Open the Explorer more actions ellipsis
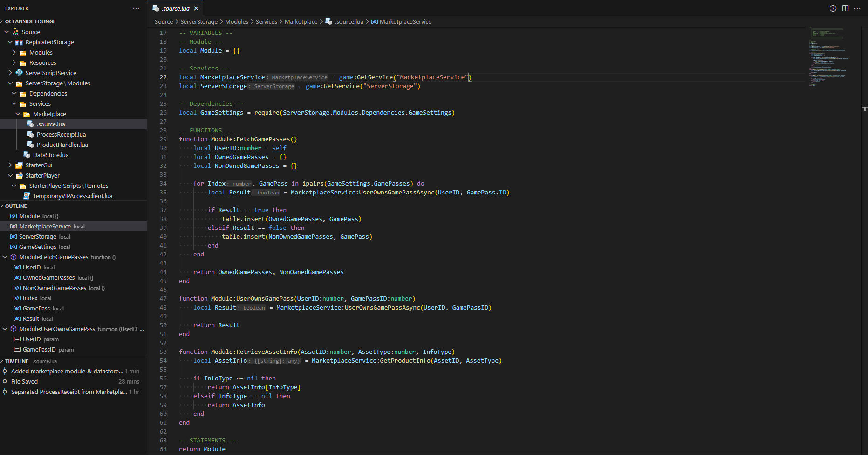 (x=136, y=8)
